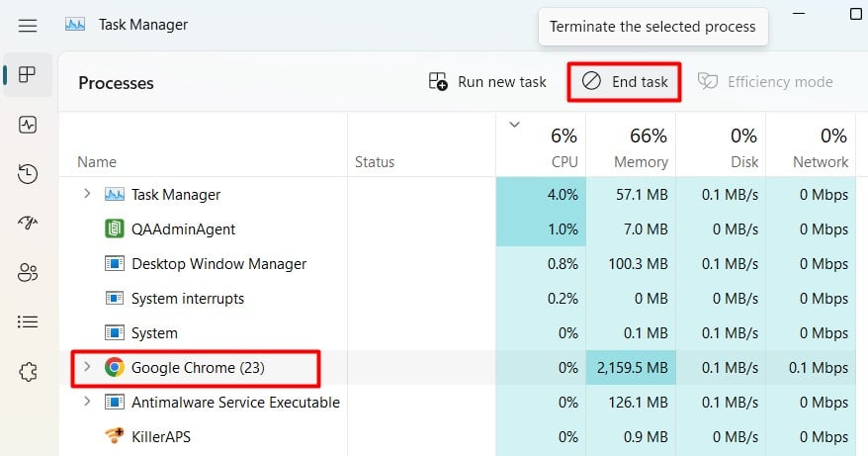
Task: Open the Performance page in sidebar
Action: tap(27, 125)
